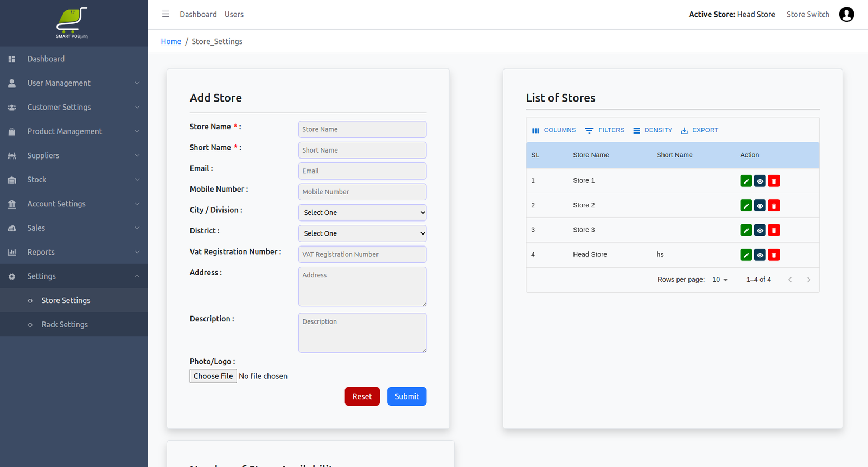The image size is (868, 467).
Task: Click the Suppliers sidebar icon
Action: click(x=12, y=156)
